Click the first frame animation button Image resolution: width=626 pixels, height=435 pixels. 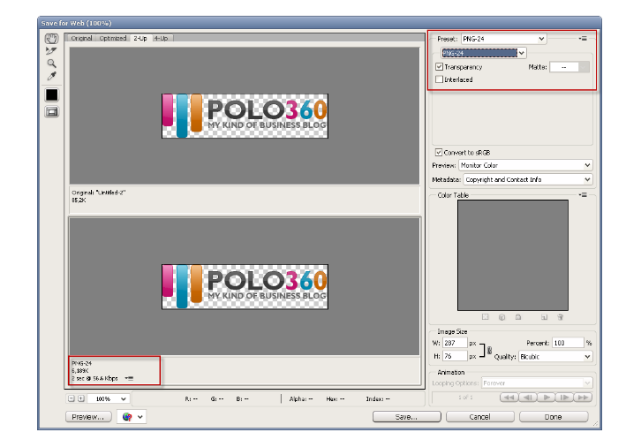tap(509, 397)
